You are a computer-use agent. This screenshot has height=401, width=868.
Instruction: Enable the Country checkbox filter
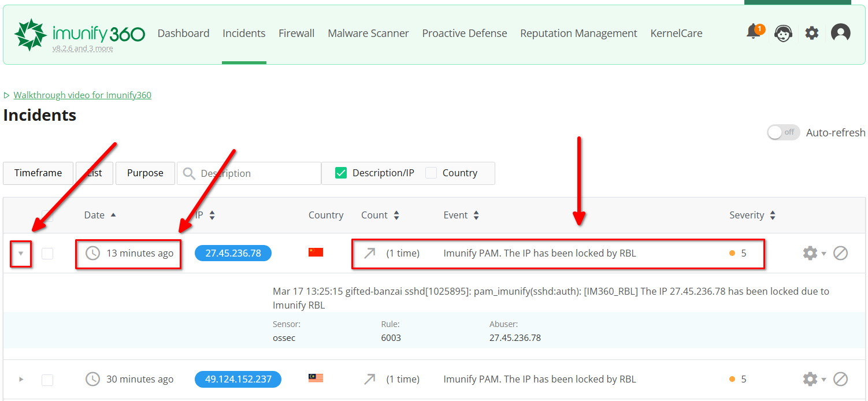[431, 173]
